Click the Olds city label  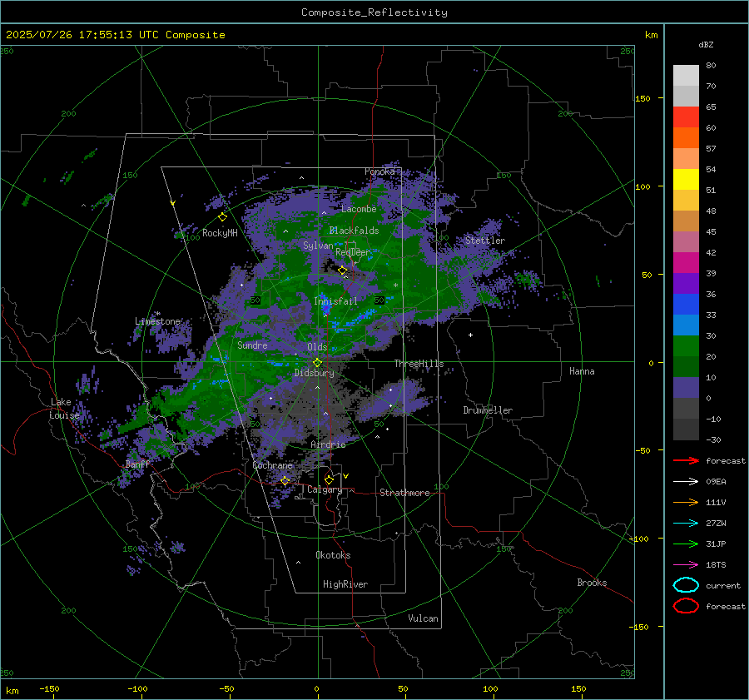tap(317, 347)
